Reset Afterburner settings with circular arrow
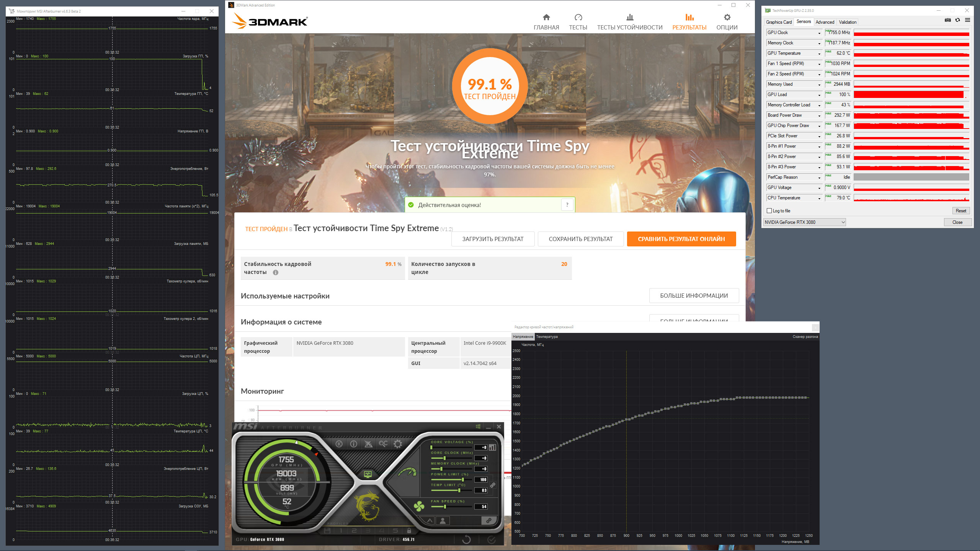 466,540
